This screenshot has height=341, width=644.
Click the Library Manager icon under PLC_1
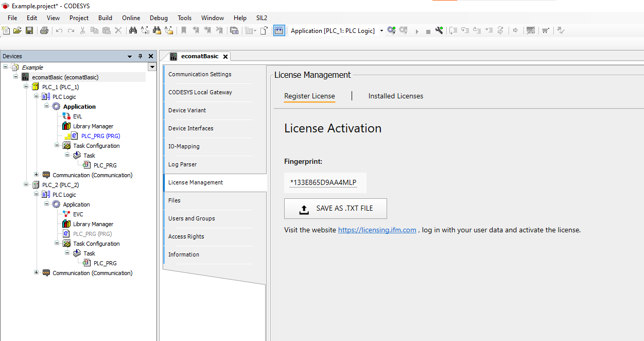pyautogui.click(x=66, y=126)
